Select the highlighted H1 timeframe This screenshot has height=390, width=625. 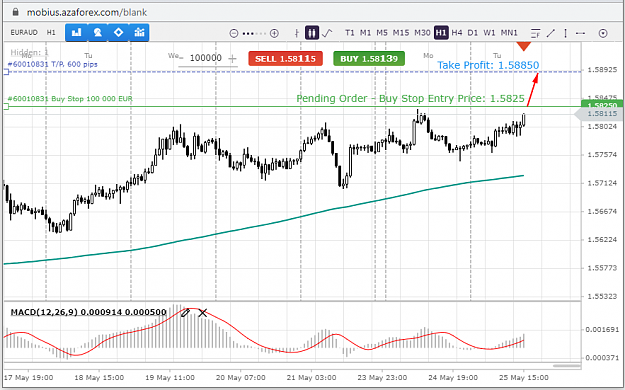click(x=441, y=33)
